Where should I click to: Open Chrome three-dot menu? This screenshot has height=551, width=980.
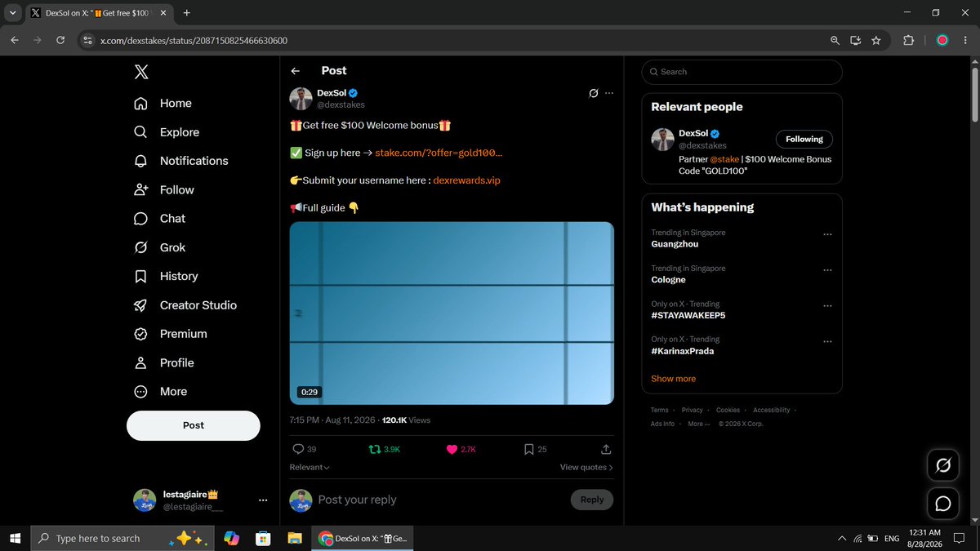pos(966,40)
